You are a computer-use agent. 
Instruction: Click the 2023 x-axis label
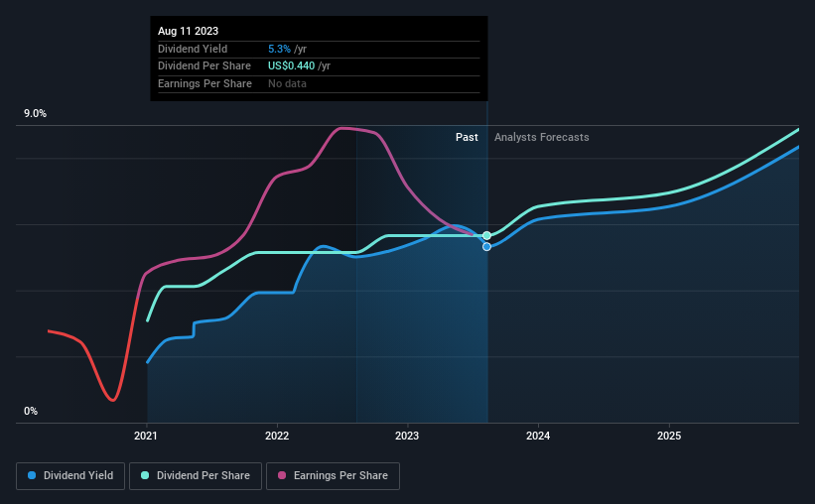(x=407, y=436)
